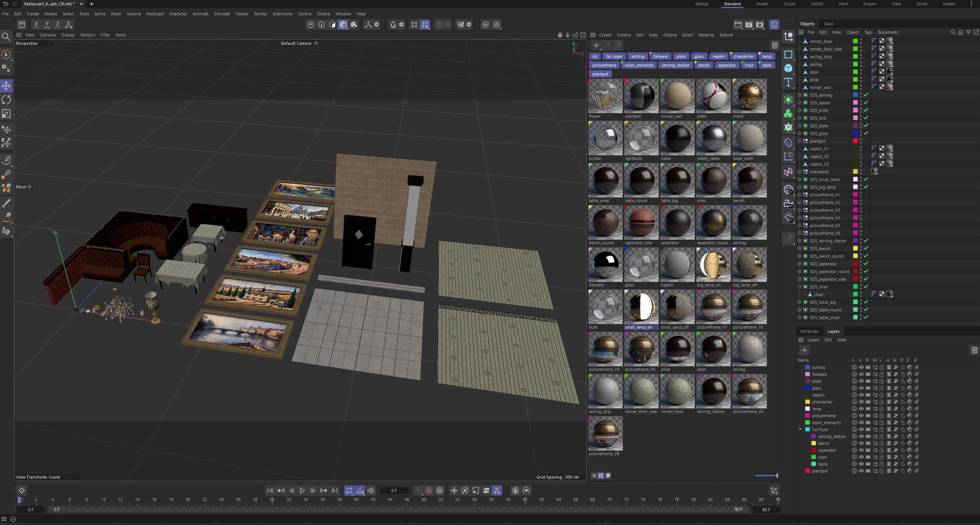Click the Text spline icon in sidebar
980x525 pixels.
[788, 82]
